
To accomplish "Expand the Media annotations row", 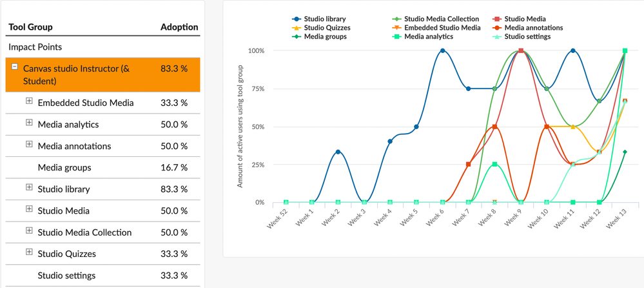I will pyautogui.click(x=29, y=145).
